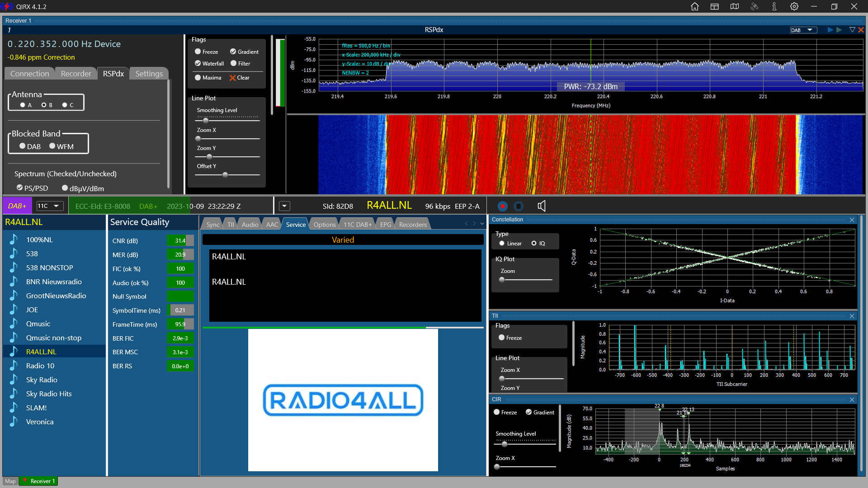Switch to the Connection tab
The image size is (868, 488).
[x=29, y=74]
